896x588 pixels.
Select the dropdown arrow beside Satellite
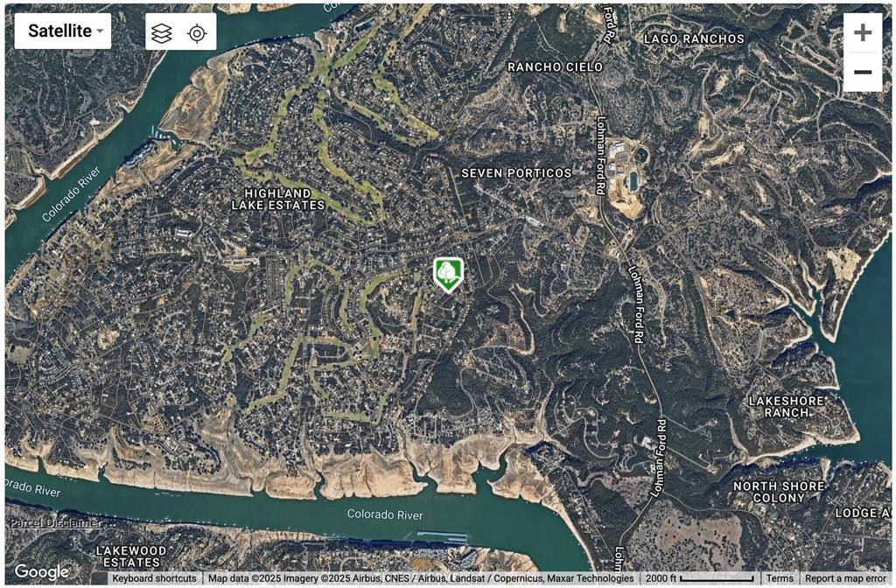point(101,31)
